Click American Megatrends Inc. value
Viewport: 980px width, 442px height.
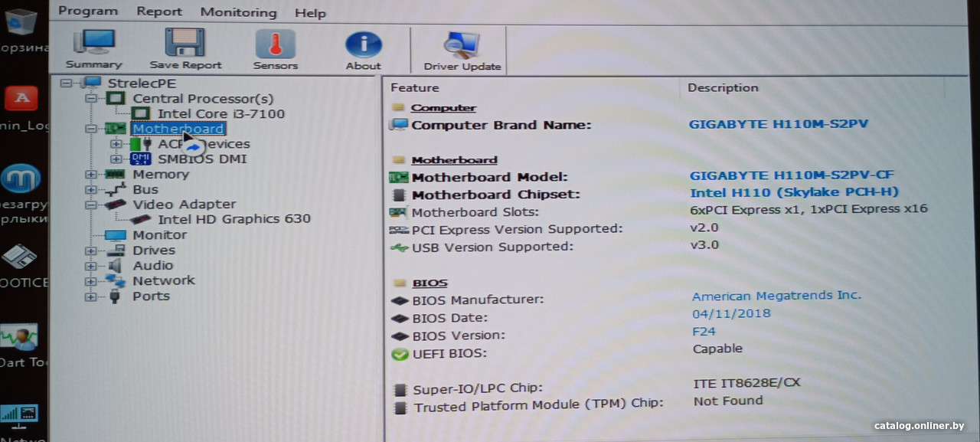click(776, 296)
